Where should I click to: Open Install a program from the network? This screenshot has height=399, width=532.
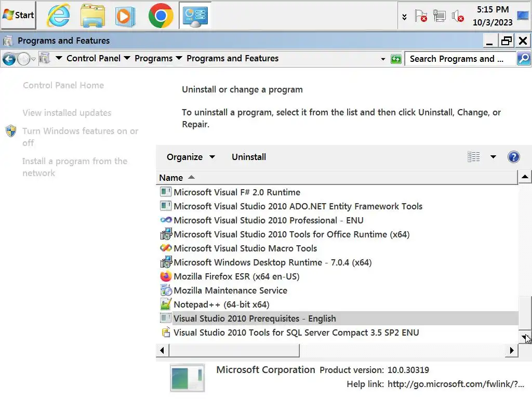pyautogui.click(x=75, y=167)
